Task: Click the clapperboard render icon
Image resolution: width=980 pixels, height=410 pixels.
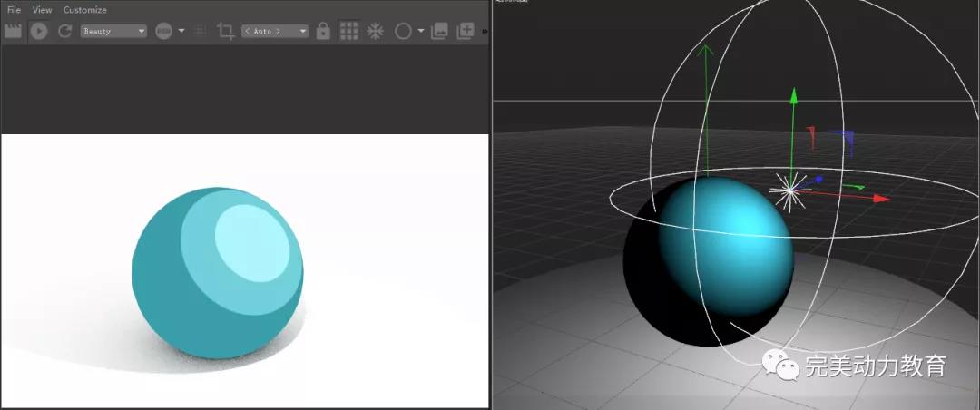Action: (x=13, y=31)
